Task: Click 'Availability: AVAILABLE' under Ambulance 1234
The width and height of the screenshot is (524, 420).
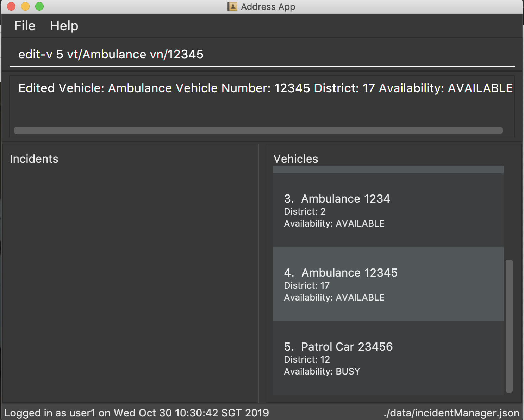Action: 334,223
